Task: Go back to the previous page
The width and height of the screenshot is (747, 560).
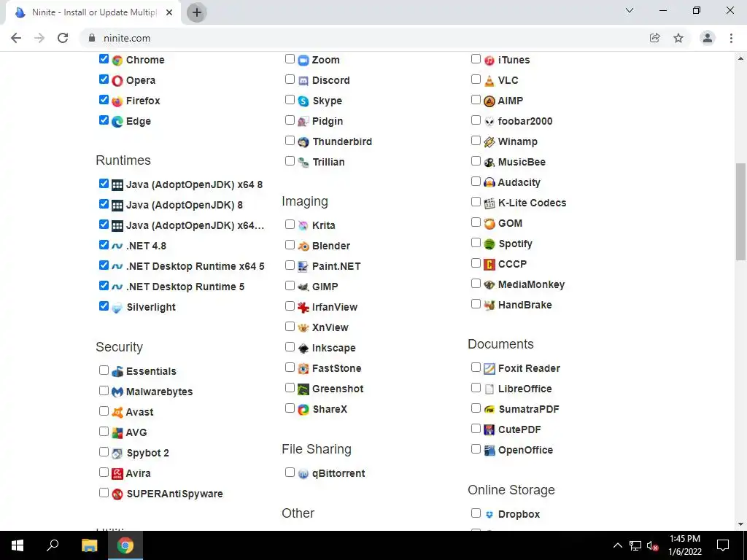Action: click(16, 38)
